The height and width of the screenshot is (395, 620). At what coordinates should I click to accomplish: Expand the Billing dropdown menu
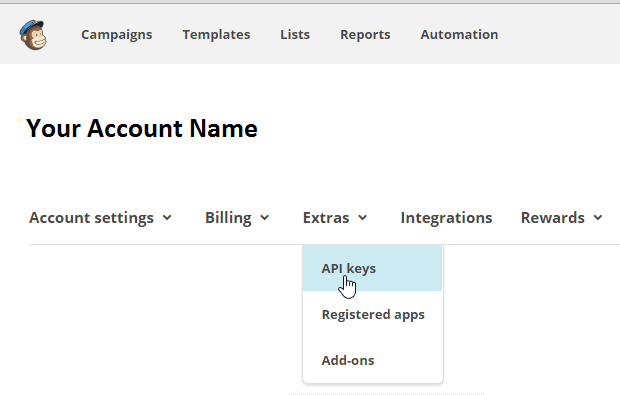[x=237, y=218]
